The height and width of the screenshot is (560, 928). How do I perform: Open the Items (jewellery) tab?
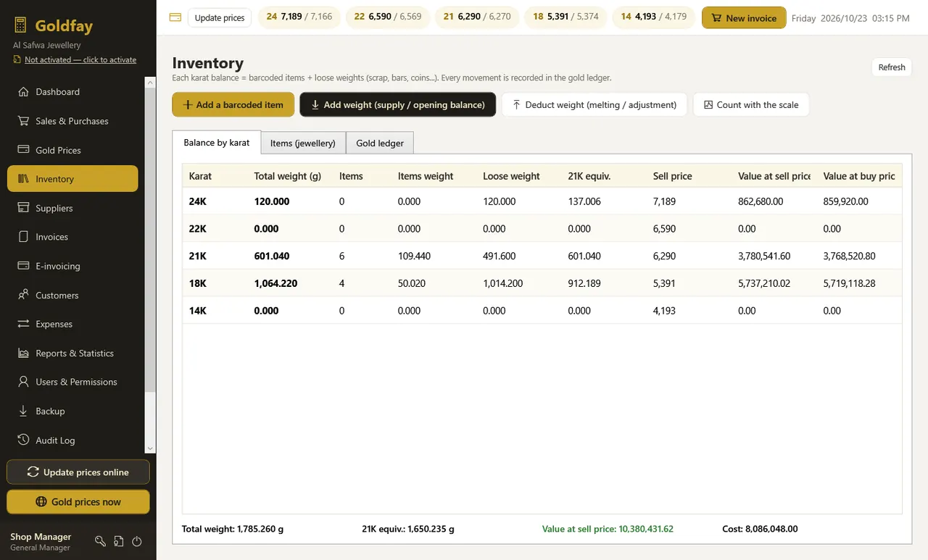303,143
